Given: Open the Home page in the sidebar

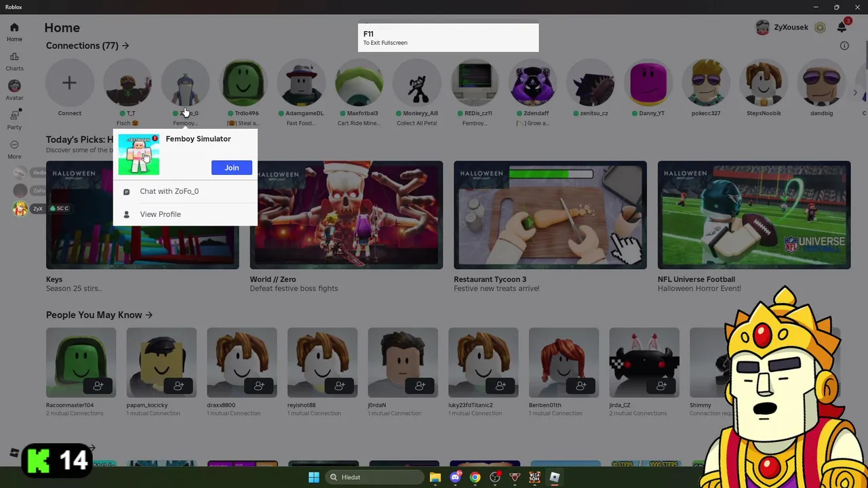Looking at the screenshot, I should point(14,32).
